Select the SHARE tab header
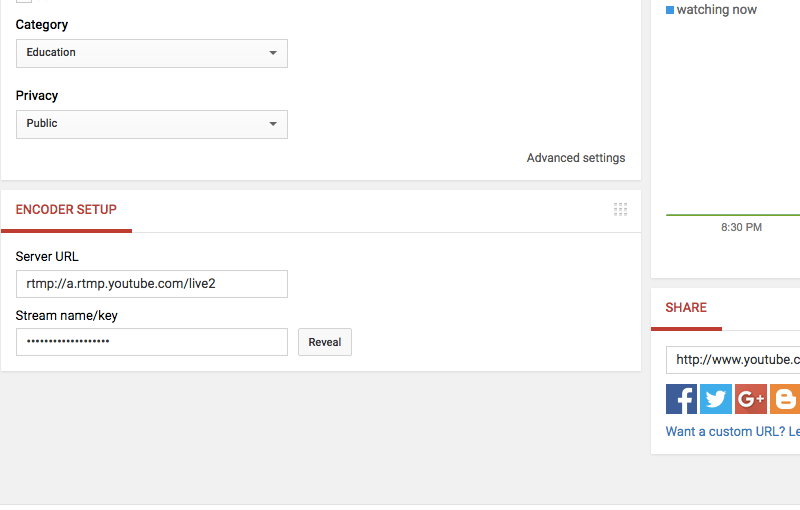Viewport: 800px width, 510px height. coord(686,308)
